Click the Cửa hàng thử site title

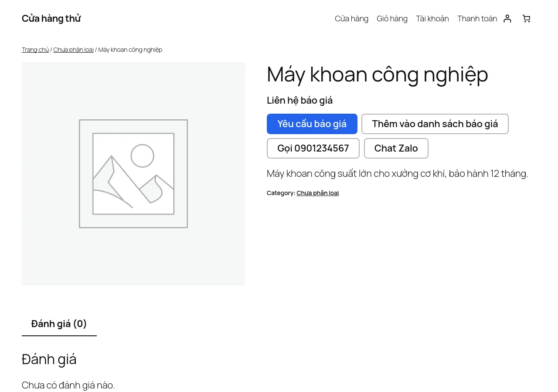[x=51, y=18]
